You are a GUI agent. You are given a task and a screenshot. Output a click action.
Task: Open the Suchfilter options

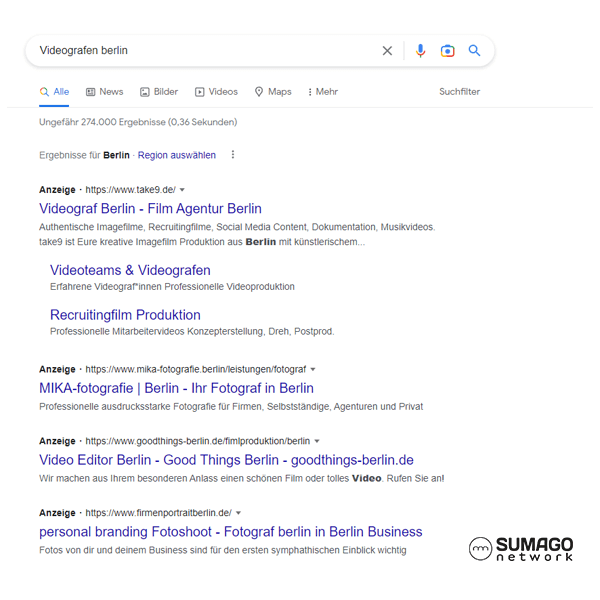459,92
